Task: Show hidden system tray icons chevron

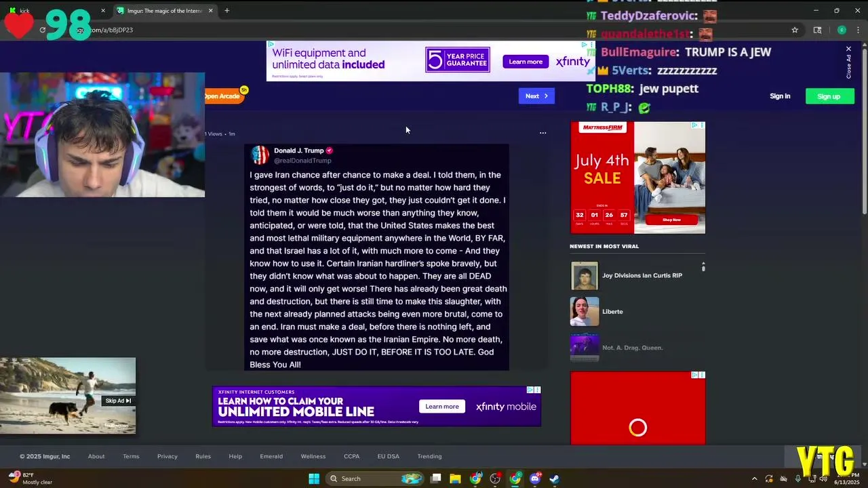Action: [x=754, y=479]
